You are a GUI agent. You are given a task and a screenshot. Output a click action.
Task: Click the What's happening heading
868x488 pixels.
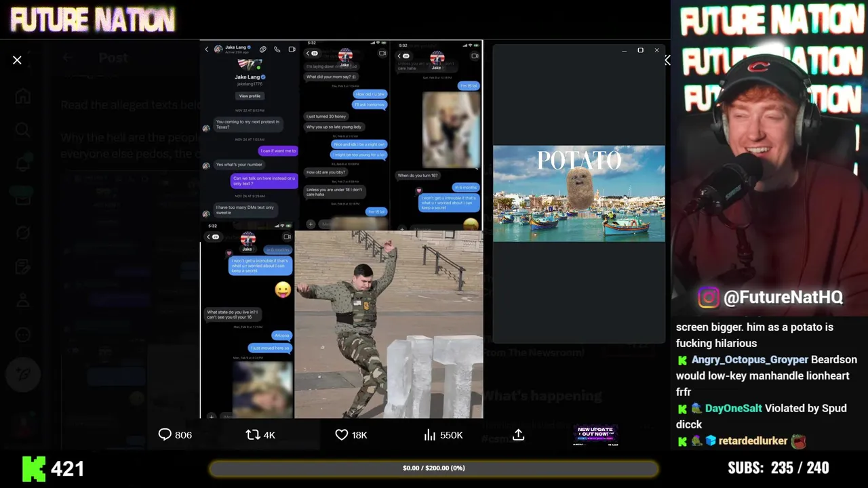click(x=542, y=396)
